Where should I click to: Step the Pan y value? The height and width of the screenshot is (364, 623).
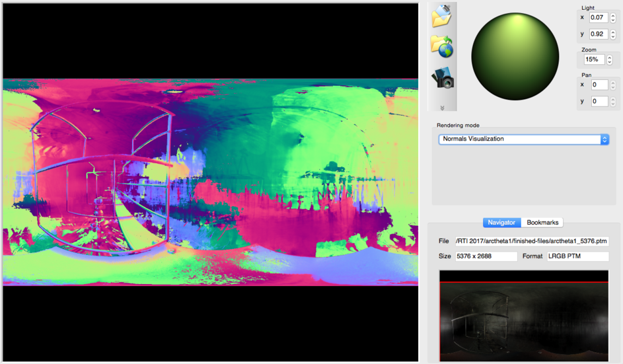613,101
